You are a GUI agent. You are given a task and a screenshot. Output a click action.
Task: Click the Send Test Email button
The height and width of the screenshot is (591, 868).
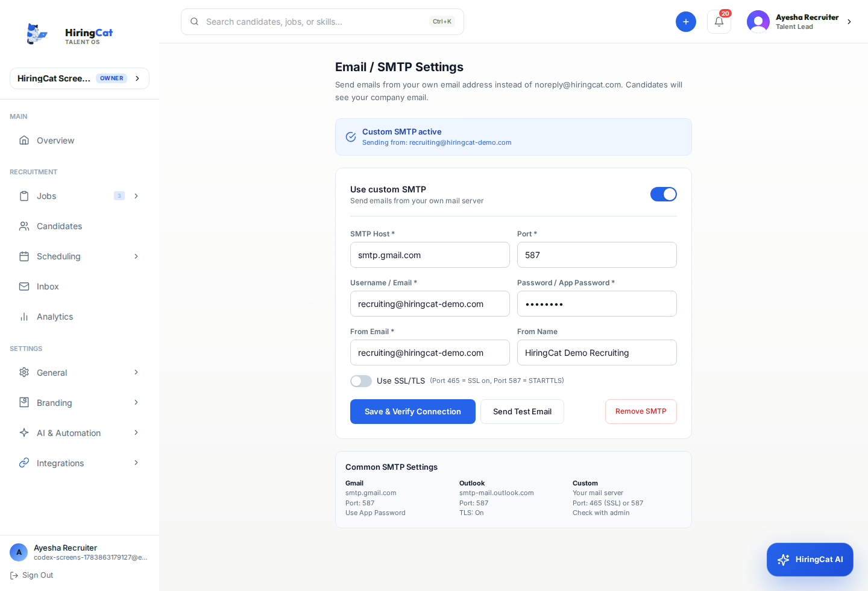click(522, 411)
